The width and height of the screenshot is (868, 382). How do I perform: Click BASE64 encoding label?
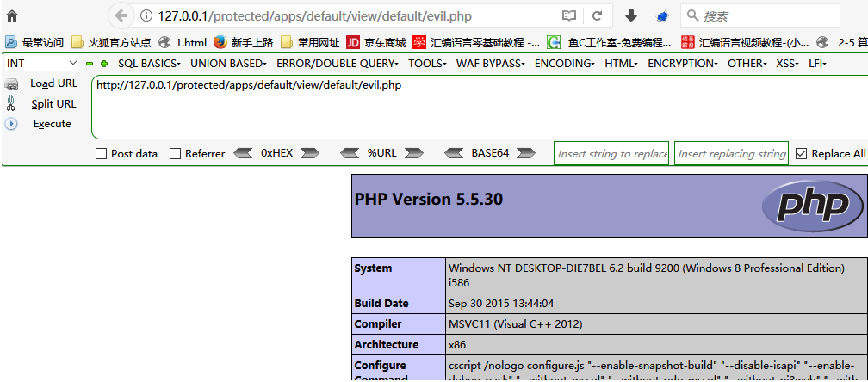(x=490, y=153)
